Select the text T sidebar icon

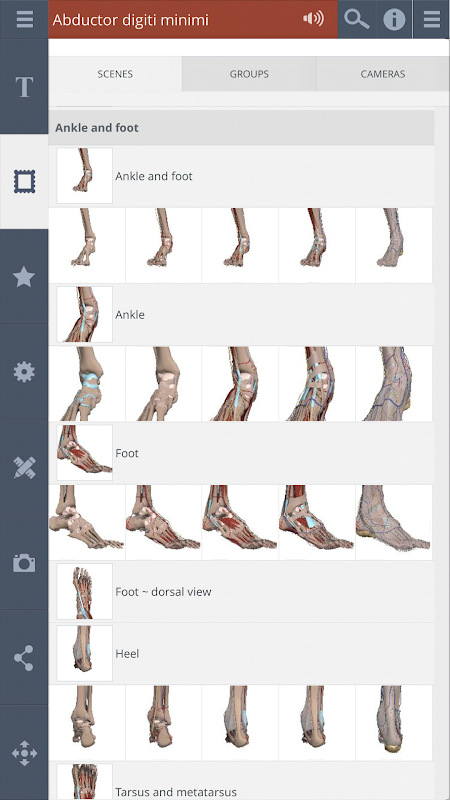pyautogui.click(x=24, y=87)
